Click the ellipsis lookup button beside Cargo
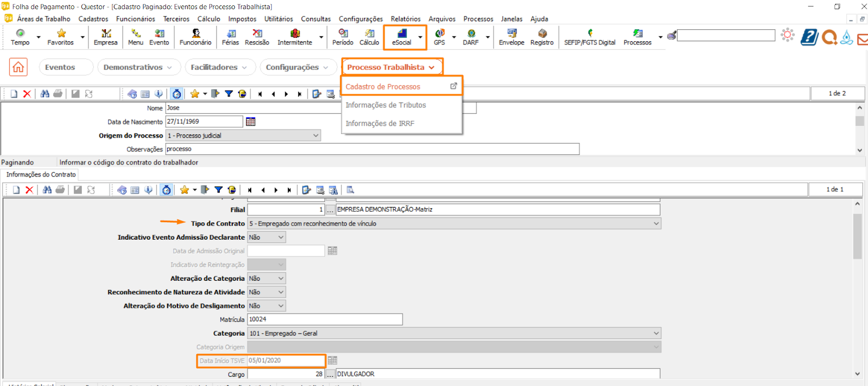868x386 pixels. click(330, 374)
